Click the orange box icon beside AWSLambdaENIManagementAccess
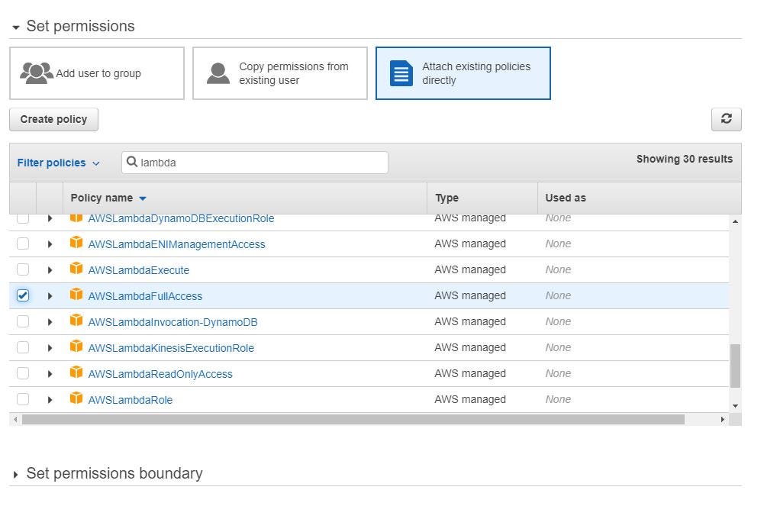This screenshot has width=764, height=532. pos(76,242)
